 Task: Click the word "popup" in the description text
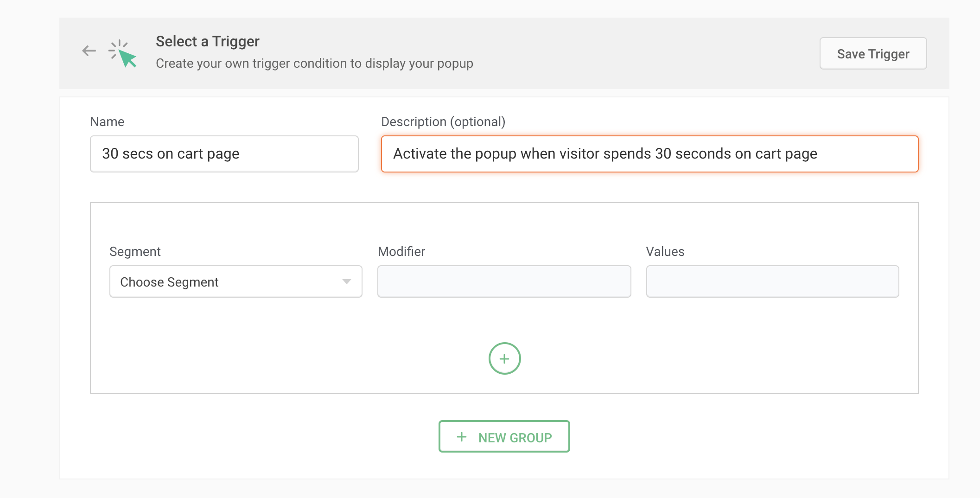coord(496,154)
